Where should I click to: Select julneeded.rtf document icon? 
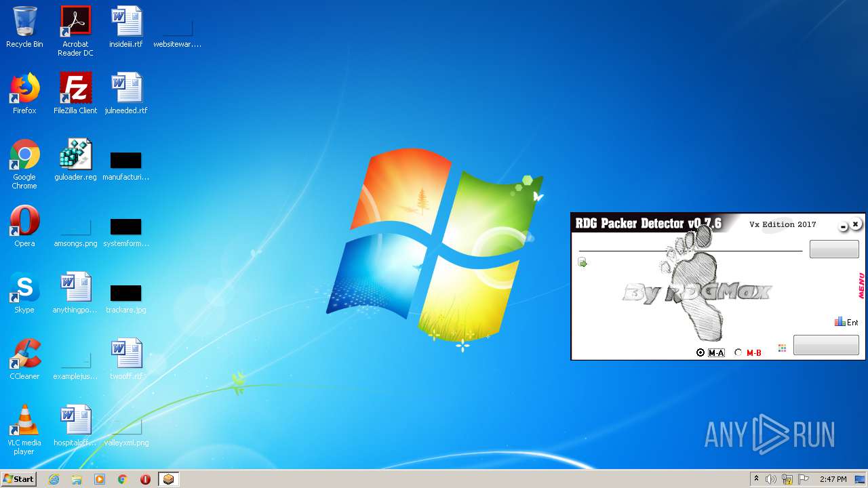pos(126,94)
